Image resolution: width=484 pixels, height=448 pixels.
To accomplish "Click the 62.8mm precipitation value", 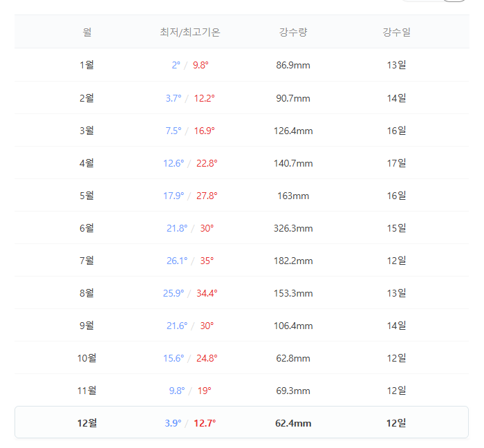I will pyautogui.click(x=293, y=358).
